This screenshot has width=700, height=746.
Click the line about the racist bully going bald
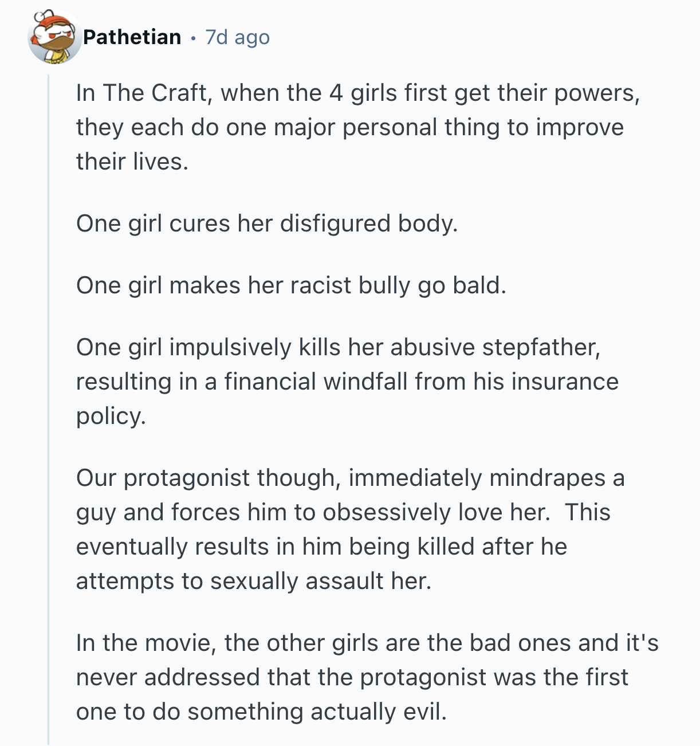point(291,285)
